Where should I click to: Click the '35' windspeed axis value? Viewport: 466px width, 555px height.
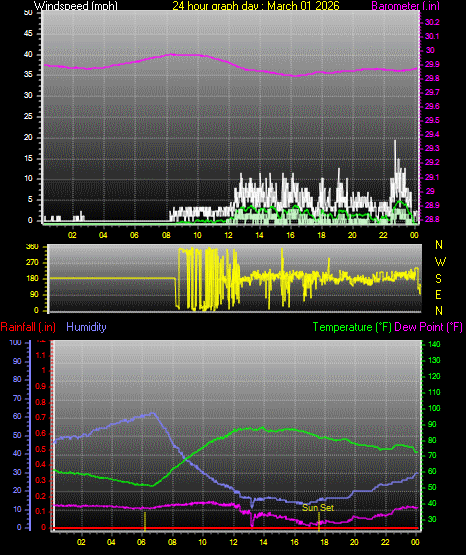[28, 75]
